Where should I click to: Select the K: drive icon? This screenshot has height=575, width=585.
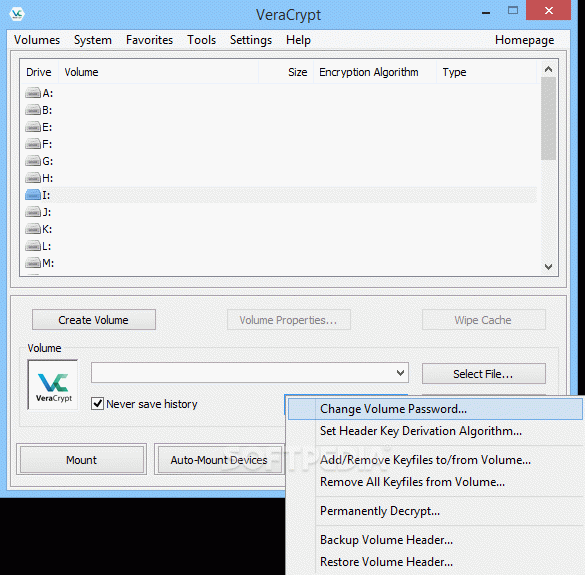click(x=33, y=229)
